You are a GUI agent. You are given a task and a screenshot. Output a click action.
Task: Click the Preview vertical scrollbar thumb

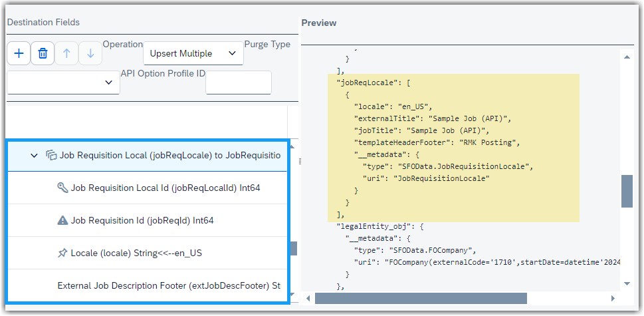(627, 191)
